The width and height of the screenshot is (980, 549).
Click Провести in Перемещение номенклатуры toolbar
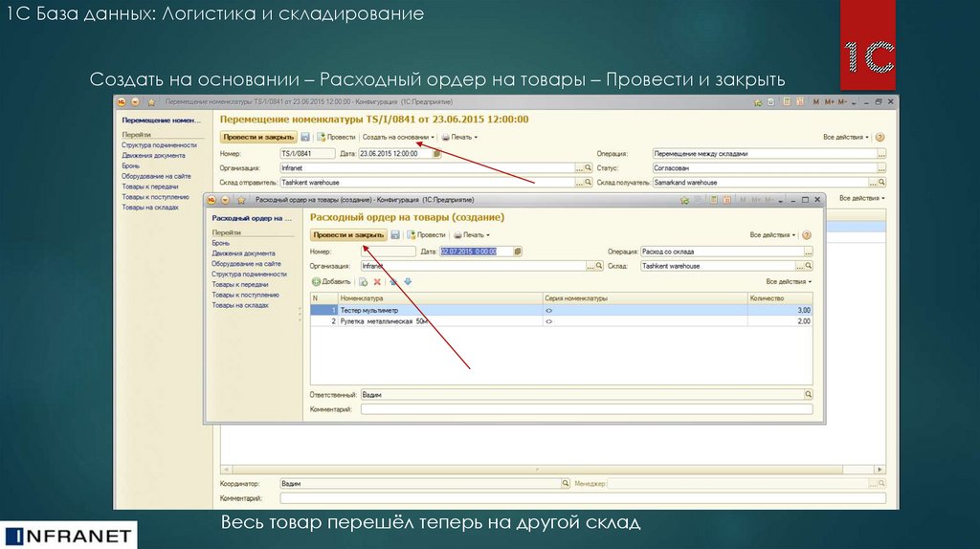[336, 137]
